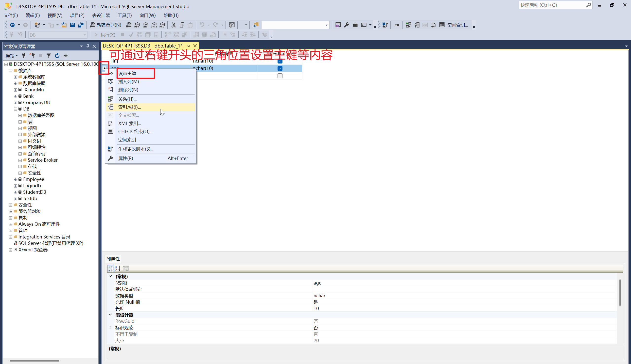The height and width of the screenshot is (364, 631).
Task: Click the navigate back arrow icon
Action: 12,25
